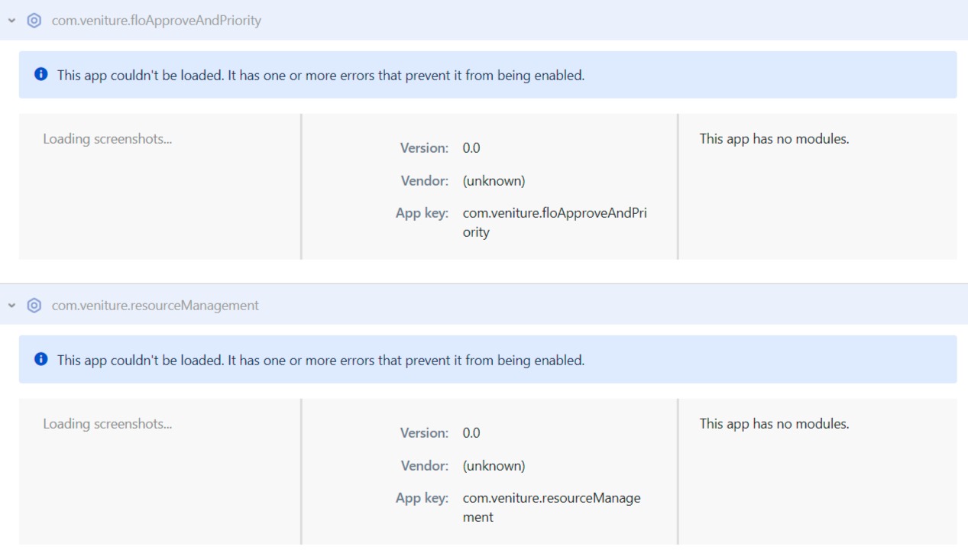Click the error message under resourceManagement

tap(321, 361)
